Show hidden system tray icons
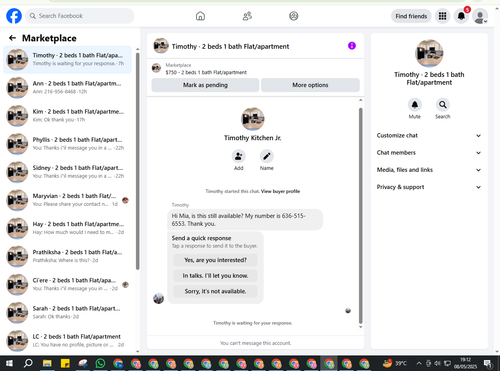 click(x=419, y=363)
